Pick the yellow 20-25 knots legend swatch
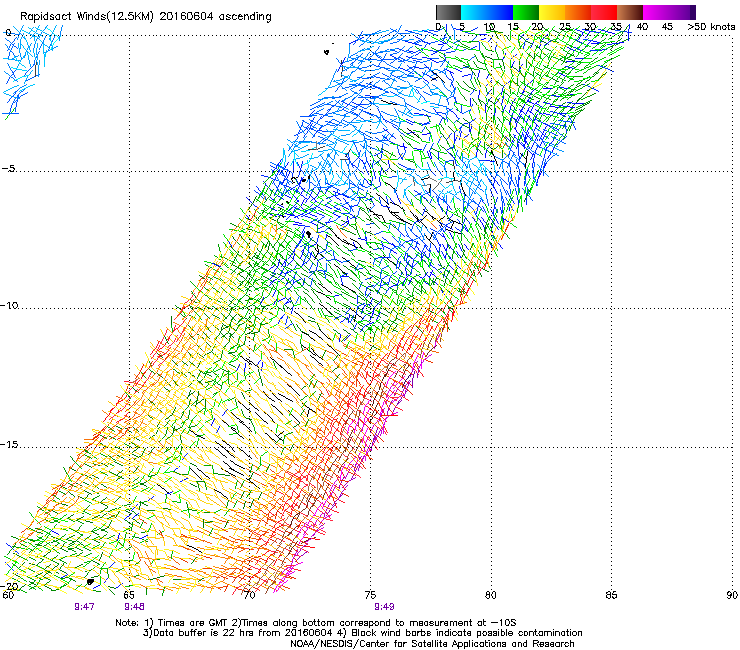The height and width of the screenshot is (650, 740). click(552, 12)
